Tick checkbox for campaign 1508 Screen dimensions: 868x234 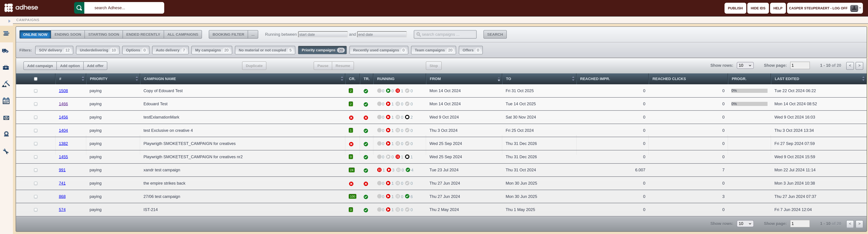point(36,91)
